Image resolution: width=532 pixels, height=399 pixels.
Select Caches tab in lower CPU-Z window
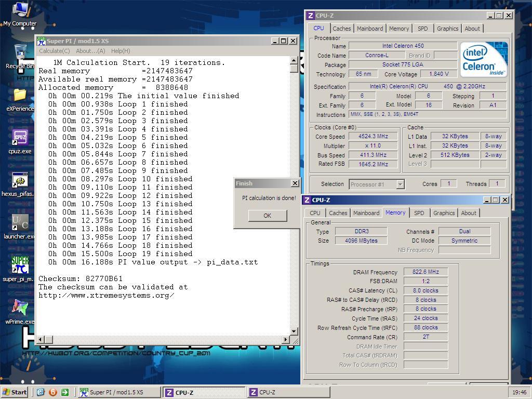338,213
